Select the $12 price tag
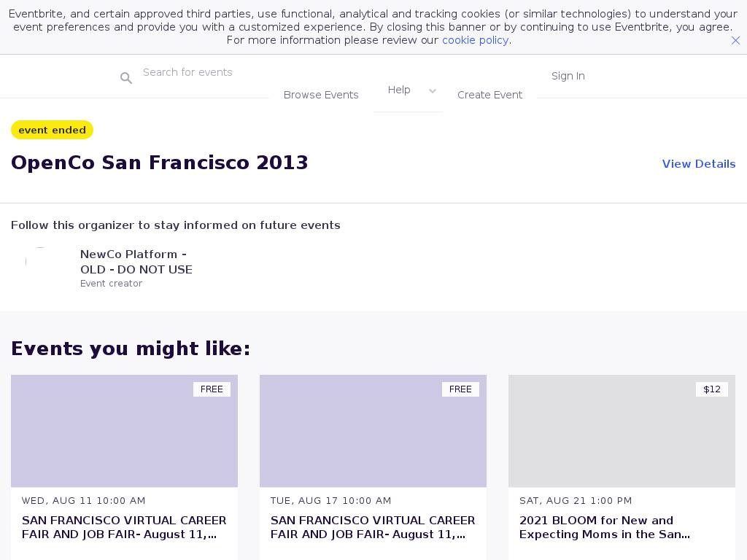 click(x=711, y=389)
